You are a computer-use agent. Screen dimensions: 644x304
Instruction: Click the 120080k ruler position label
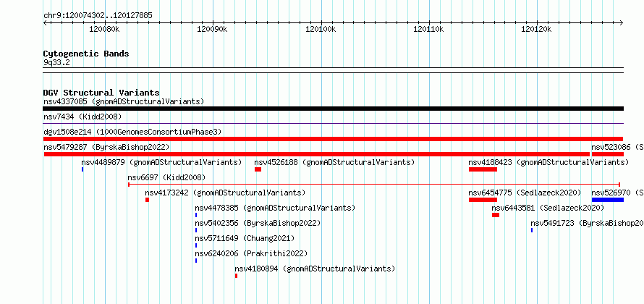pos(104,30)
